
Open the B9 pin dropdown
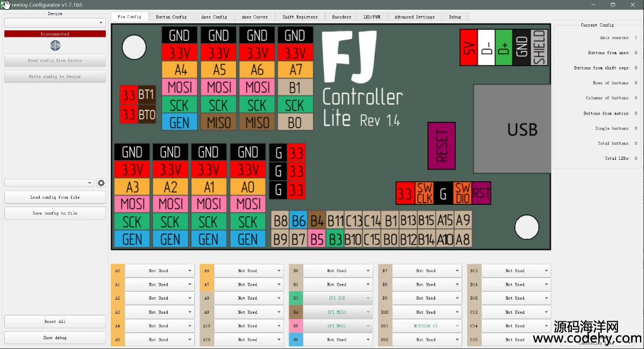click(x=426, y=298)
